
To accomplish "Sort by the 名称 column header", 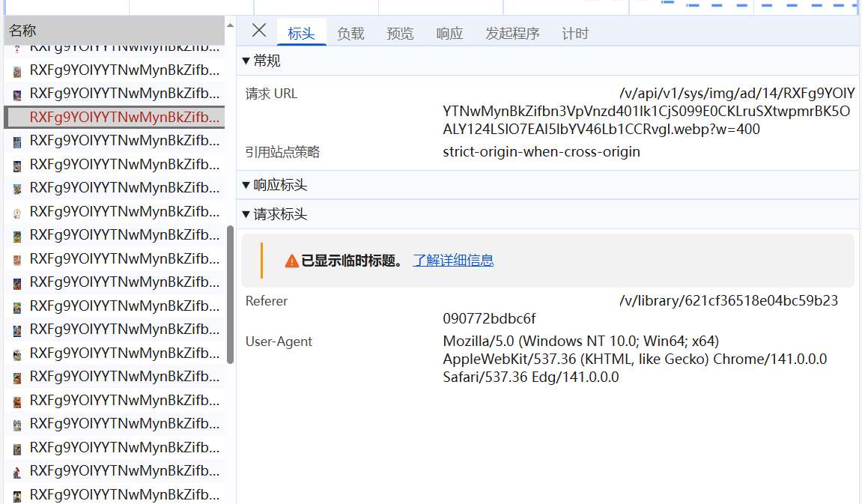I will pos(114,31).
